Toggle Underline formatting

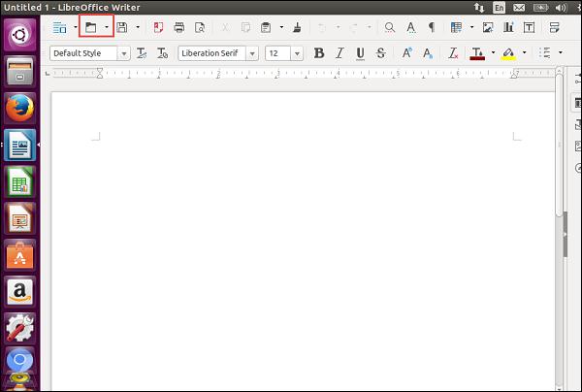pos(360,53)
